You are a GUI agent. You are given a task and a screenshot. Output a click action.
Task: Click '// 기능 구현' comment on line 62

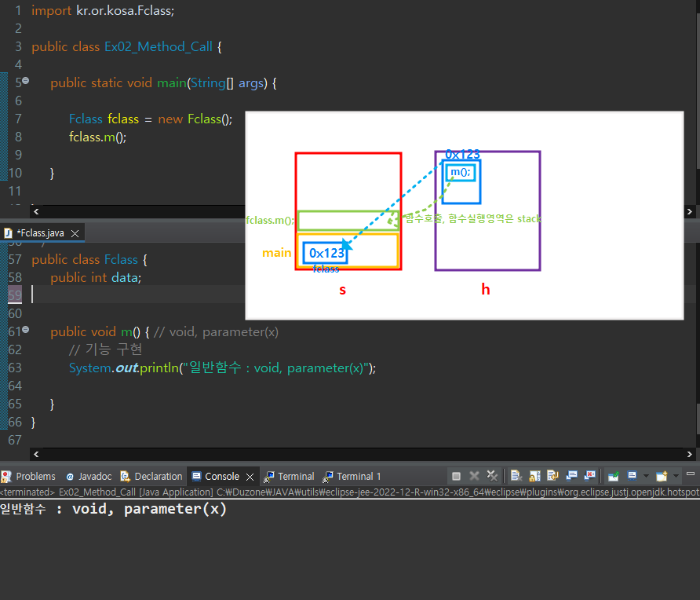(105, 349)
